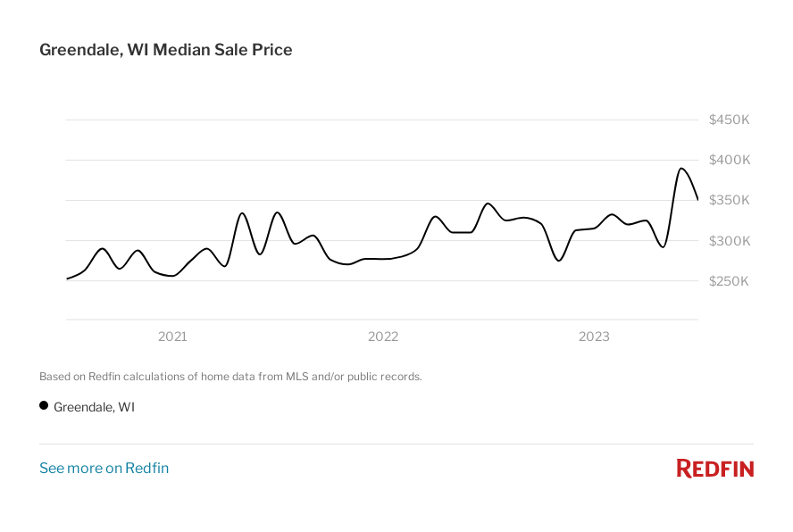Click the $450K axis label
Image resolution: width=793 pixels, height=532 pixels.
coord(729,120)
